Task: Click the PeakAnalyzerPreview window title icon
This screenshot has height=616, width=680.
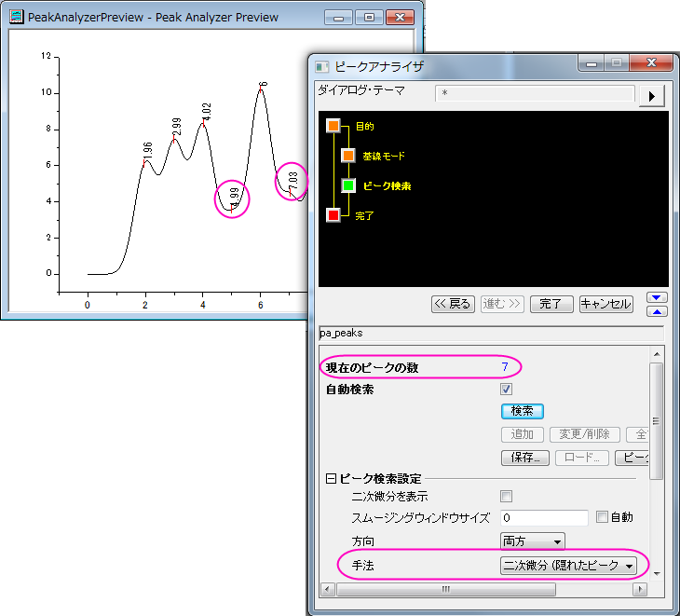Action: 17,17
